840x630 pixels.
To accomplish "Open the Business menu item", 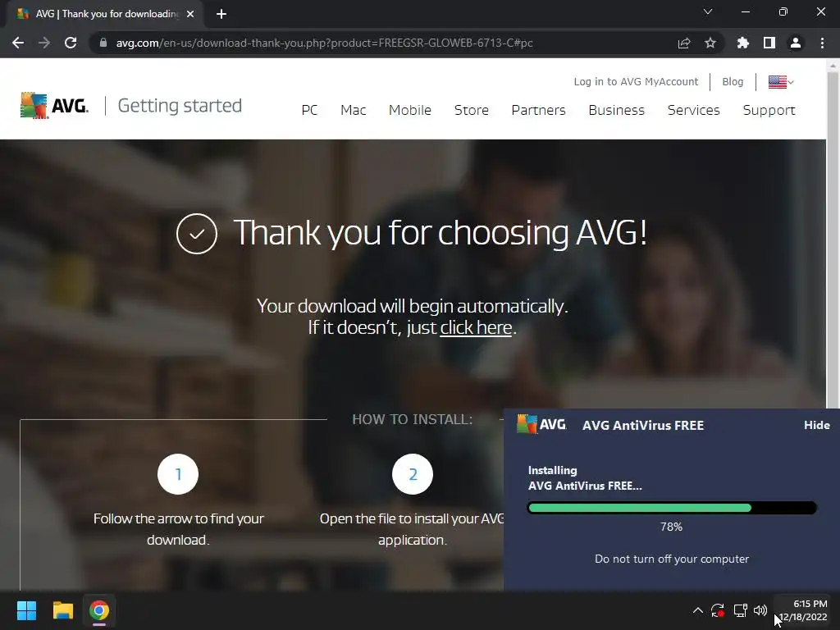I will coord(616,110).
